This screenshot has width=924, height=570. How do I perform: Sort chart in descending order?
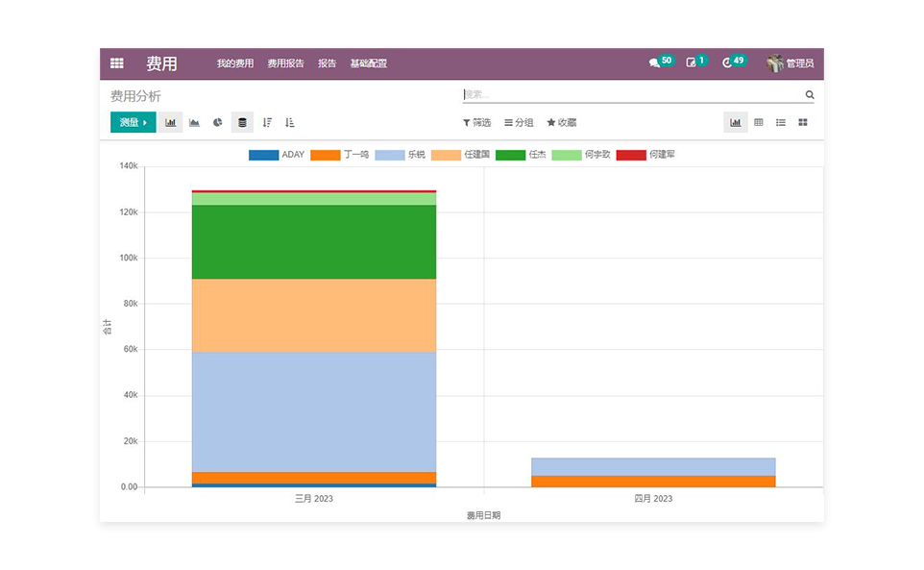click(x=267, y=123)
